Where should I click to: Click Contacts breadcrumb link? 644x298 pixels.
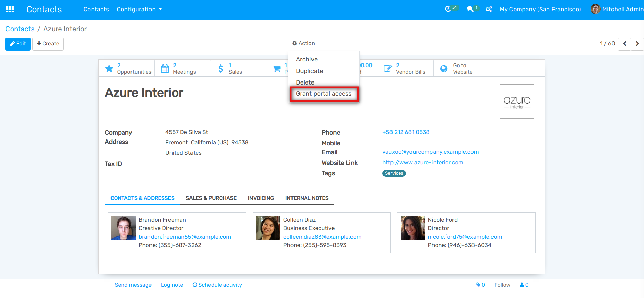pyautogui.click(x=20, y=29)
